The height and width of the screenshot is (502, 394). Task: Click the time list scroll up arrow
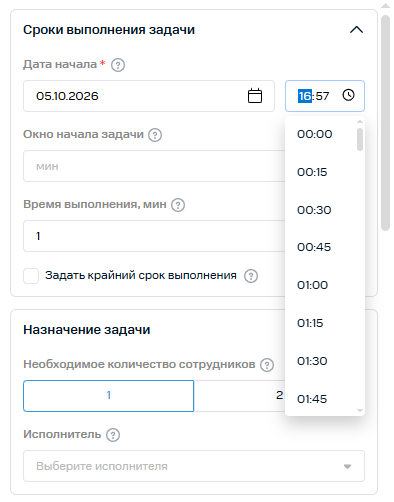360,122
